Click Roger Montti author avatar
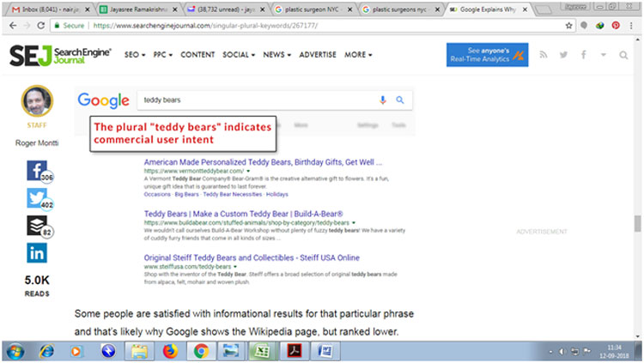Screen dimensions: 644x363 tap(37, 101)
